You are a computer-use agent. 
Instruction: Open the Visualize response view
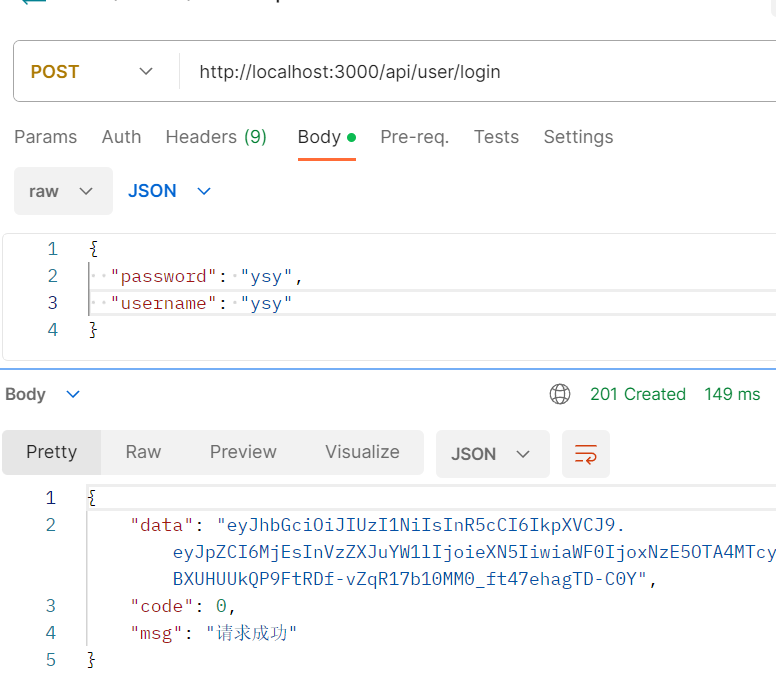(362, 452)
